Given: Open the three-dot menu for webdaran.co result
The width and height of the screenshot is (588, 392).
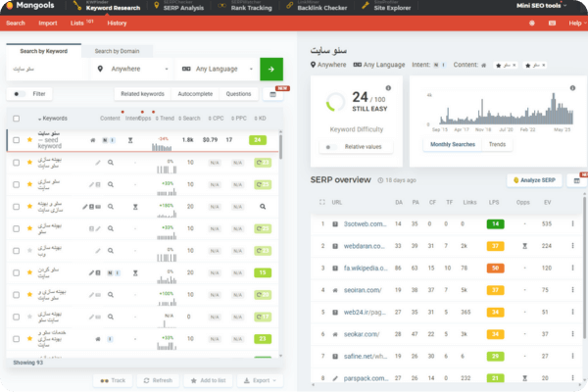Looking at the screenshot, I should (x=572, y=246).
